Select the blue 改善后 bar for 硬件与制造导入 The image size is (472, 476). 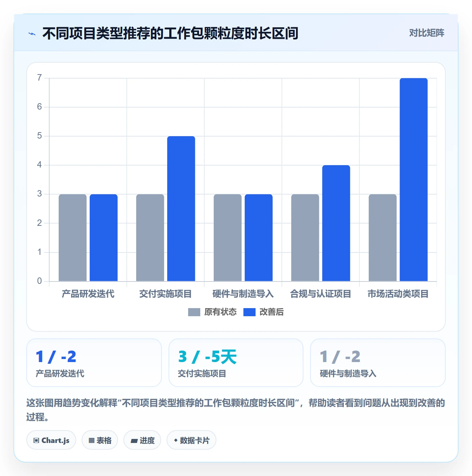pos(259,238)
